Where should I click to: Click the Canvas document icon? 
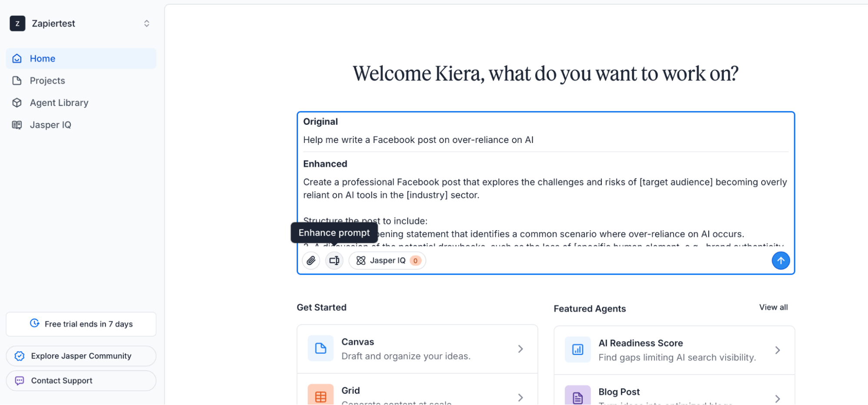pyautogui.click(x=320, y=349)
